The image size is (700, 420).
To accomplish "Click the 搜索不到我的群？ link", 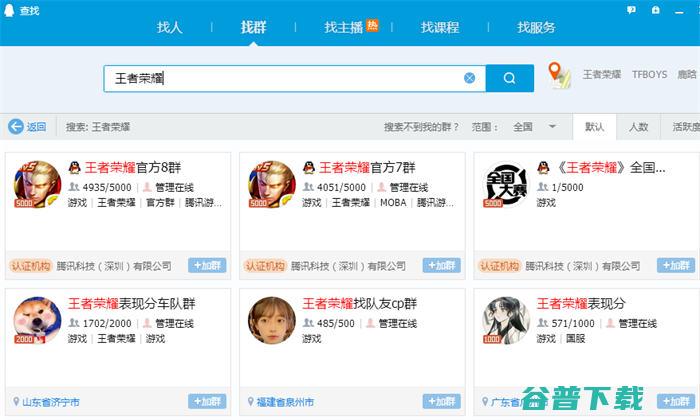I will tap(421, 127).
